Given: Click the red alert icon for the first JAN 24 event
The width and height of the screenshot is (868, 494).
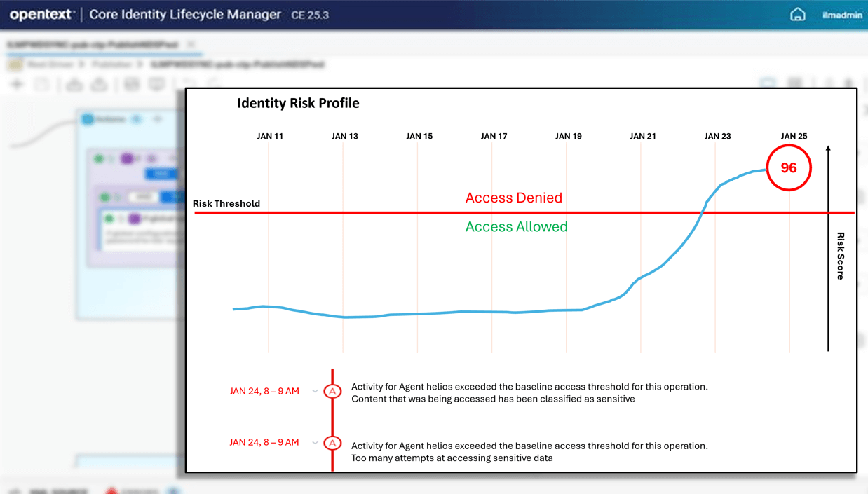Looking at the screenshot, I should pyautogui.click(x=332, y=391).
